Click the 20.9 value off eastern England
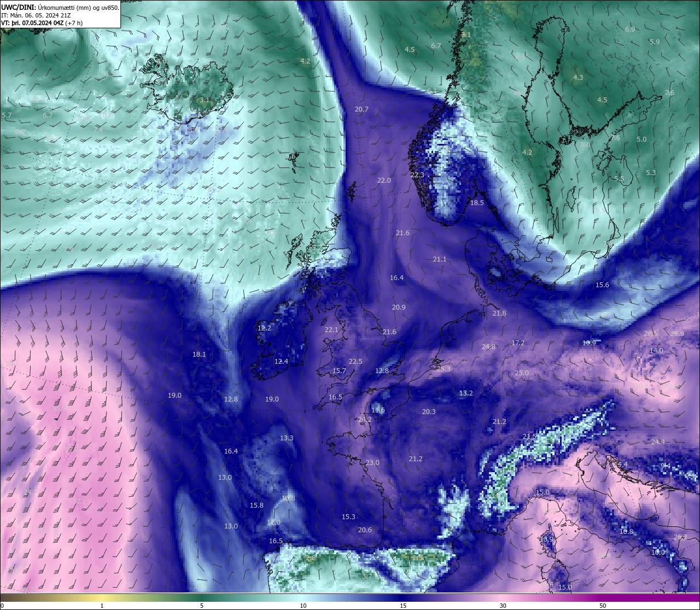The height and width of the screenshot is (610, 700). click(399, 307)
